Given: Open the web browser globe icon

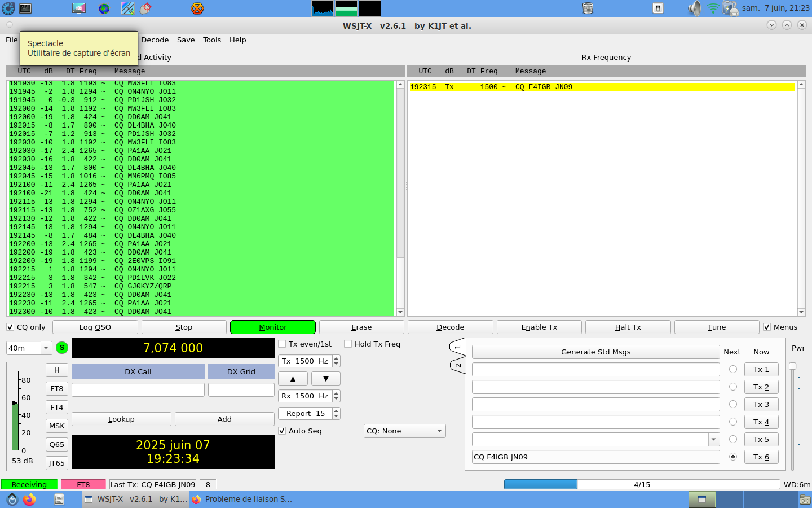Looking at the screenshot, I should coord(104,8).
